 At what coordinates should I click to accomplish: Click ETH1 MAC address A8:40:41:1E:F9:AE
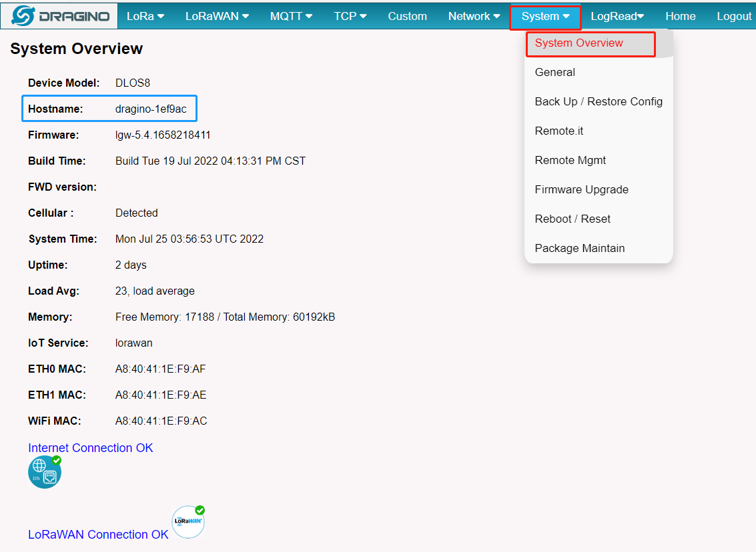click(161, 395)
